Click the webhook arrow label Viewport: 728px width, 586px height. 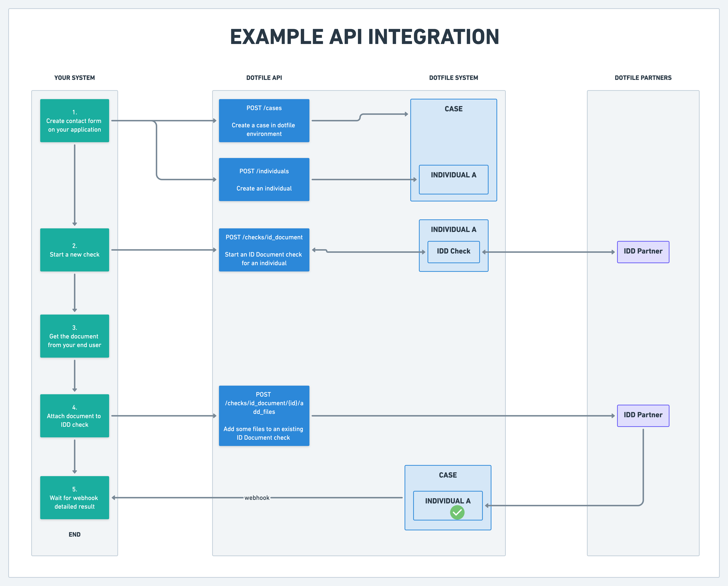click(257, 497)
